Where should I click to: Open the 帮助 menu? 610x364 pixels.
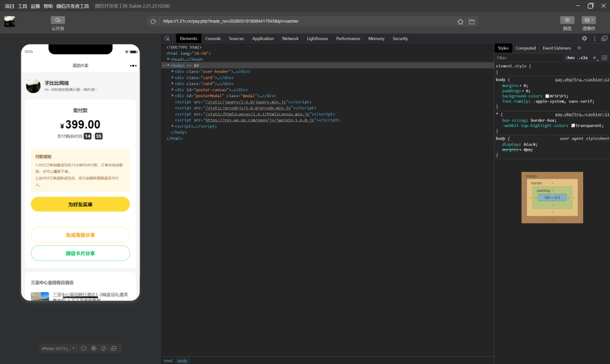click(48, 6)
